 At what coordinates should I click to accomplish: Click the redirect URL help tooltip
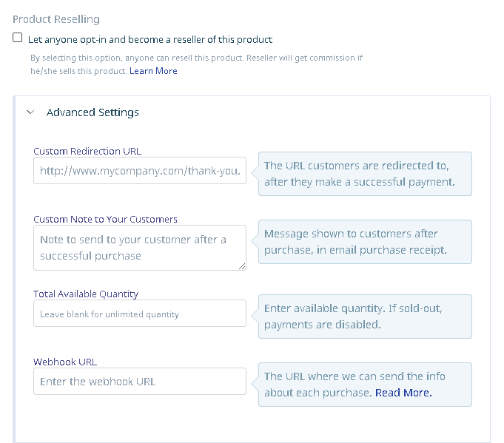click(365, 174)
